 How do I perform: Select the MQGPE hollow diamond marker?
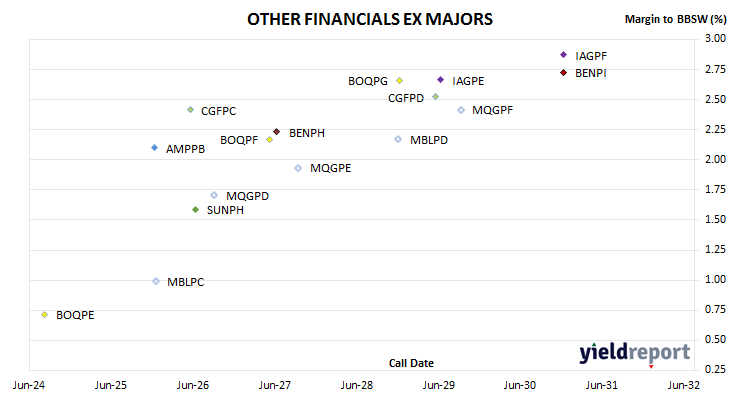point(298,168)
